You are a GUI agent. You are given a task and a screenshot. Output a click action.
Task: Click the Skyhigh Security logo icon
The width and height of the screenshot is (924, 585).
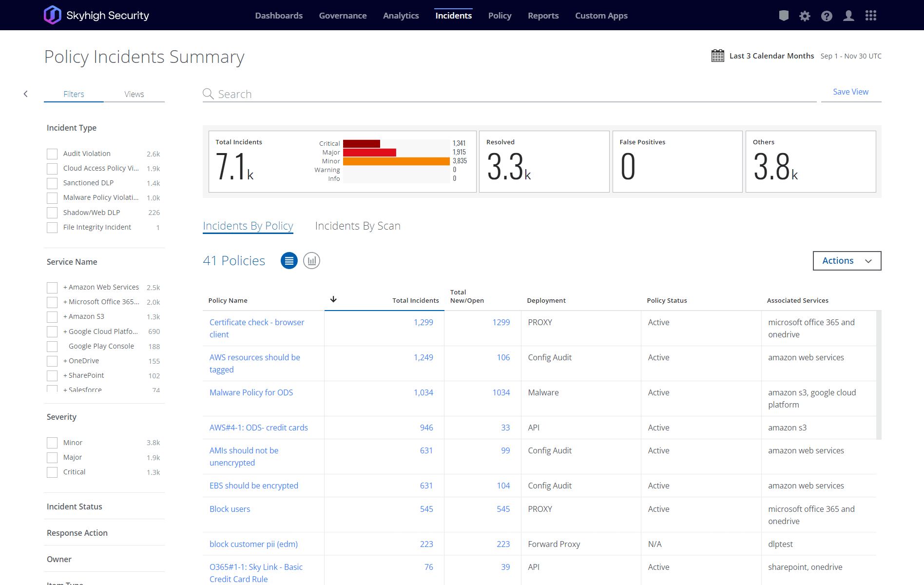pyautogui.click(x=52, y=15)
